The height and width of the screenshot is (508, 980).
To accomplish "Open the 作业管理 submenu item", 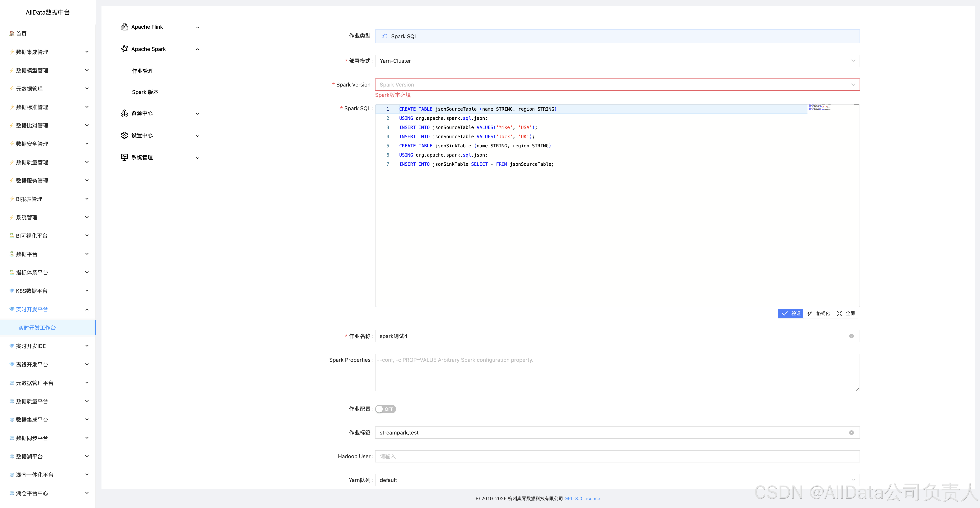I will [143, 71].
